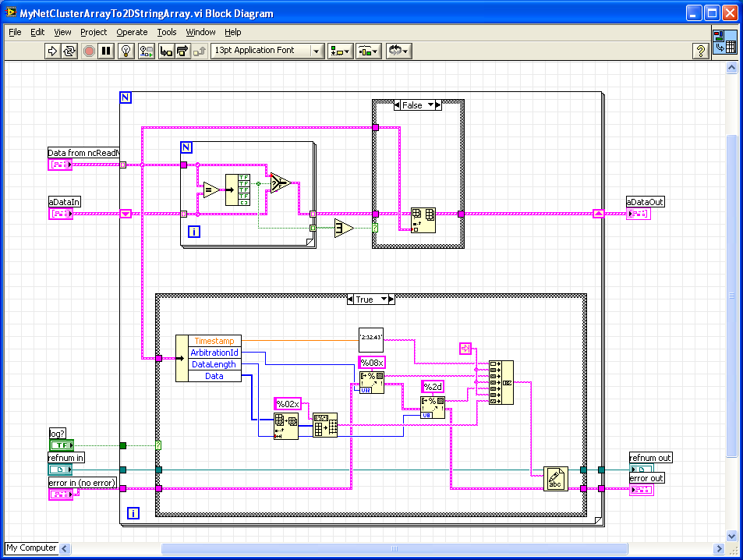Viewport: 743px width, 560px height.
Task: Click the Context Help question mark button
Action: (x=700, y=51)
